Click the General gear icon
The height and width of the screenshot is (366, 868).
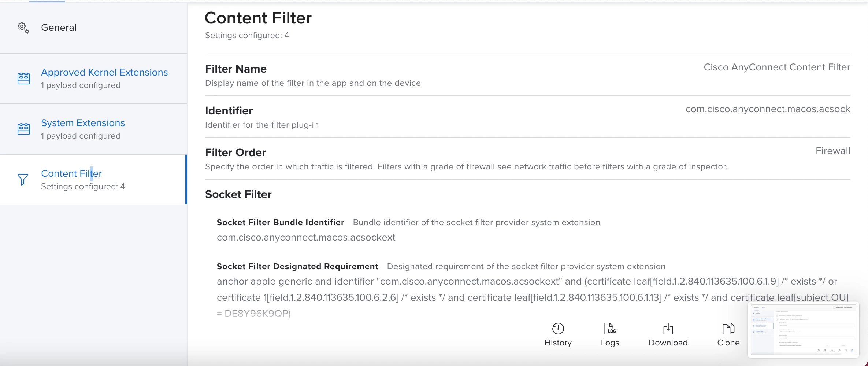click(x=23, y=28)
